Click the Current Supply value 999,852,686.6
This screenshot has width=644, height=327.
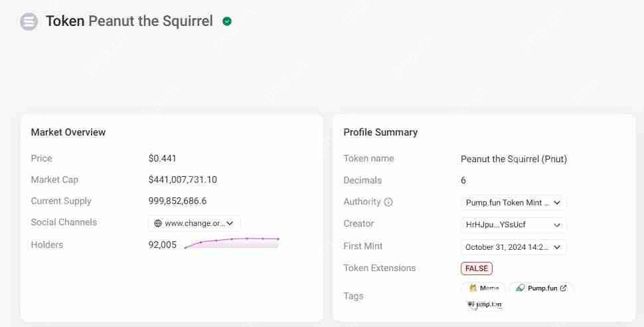(x=177, y=201)
